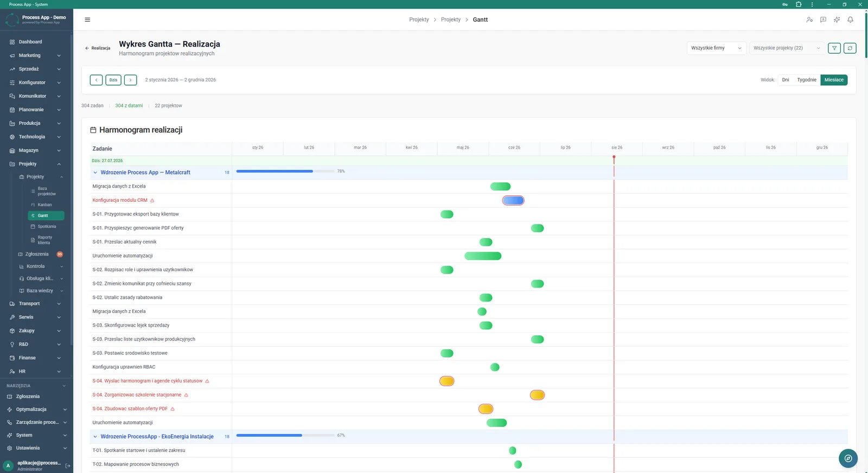
Task: Click the Dashboard sidebar icon
Action: point(12,42)
